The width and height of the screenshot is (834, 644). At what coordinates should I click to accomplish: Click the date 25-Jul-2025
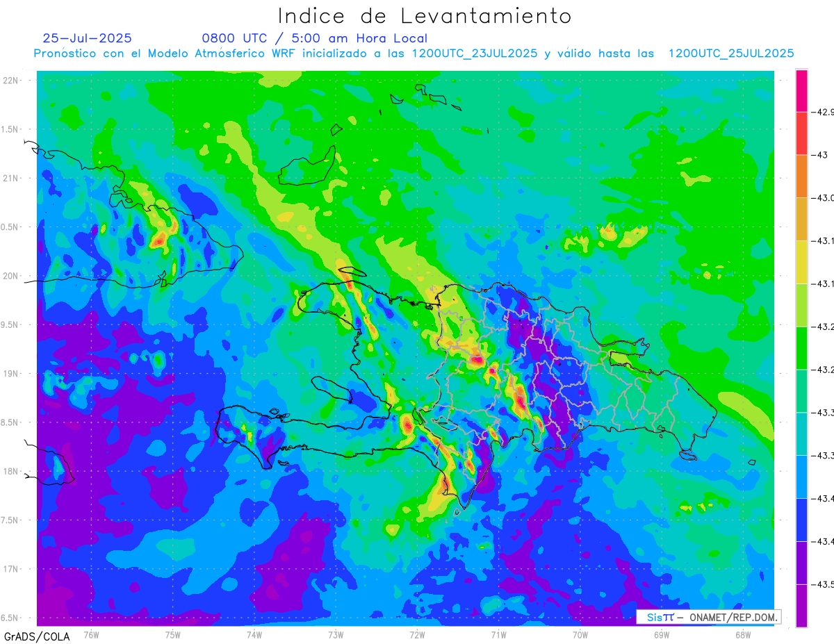click(x=87, y=38)
